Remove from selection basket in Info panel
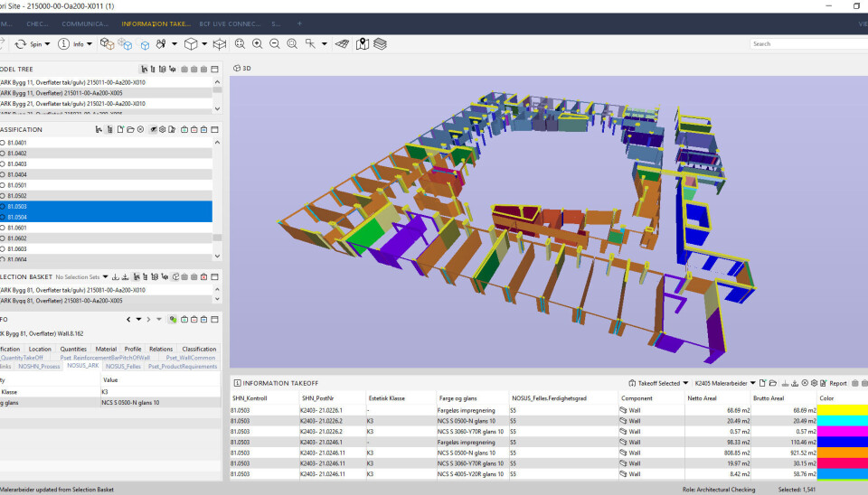Screen dimensions: 868x495 click(x=194, y=319)
